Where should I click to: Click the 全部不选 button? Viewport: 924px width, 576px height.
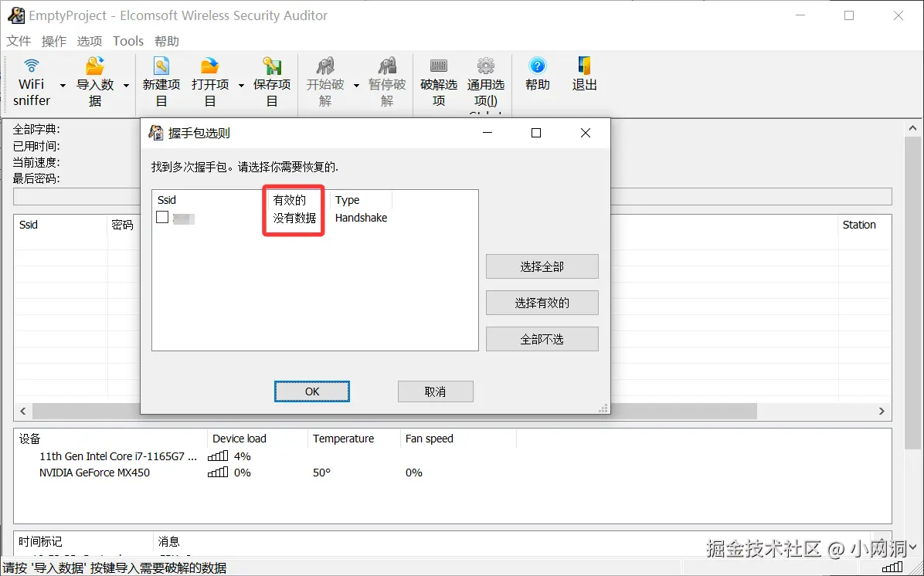pyautogui.click(x=542, y=339)
